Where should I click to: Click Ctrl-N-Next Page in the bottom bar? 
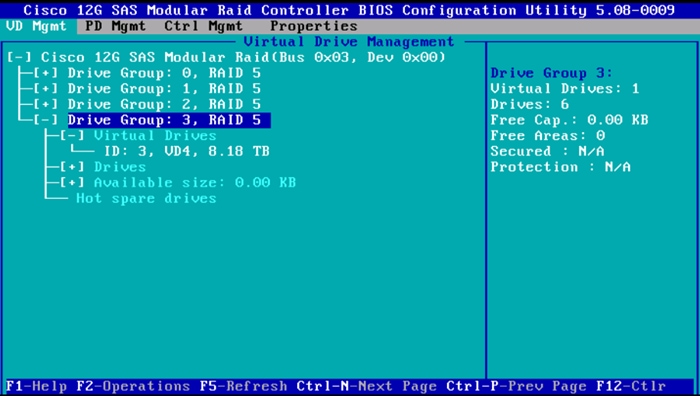[367, 386]
